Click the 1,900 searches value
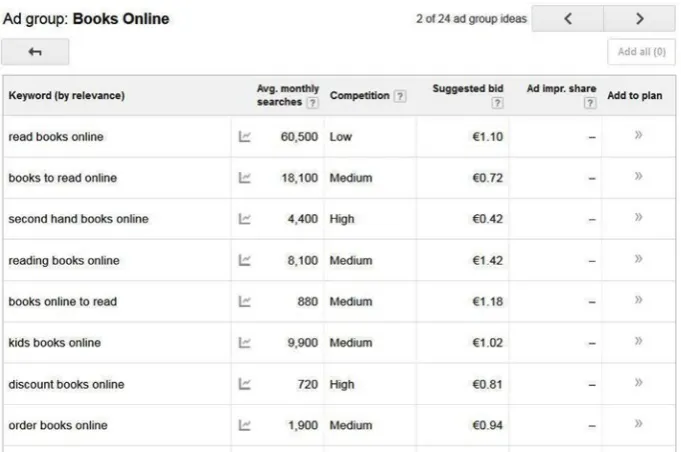Screen dimensions: 681x452 pos(303,425)
